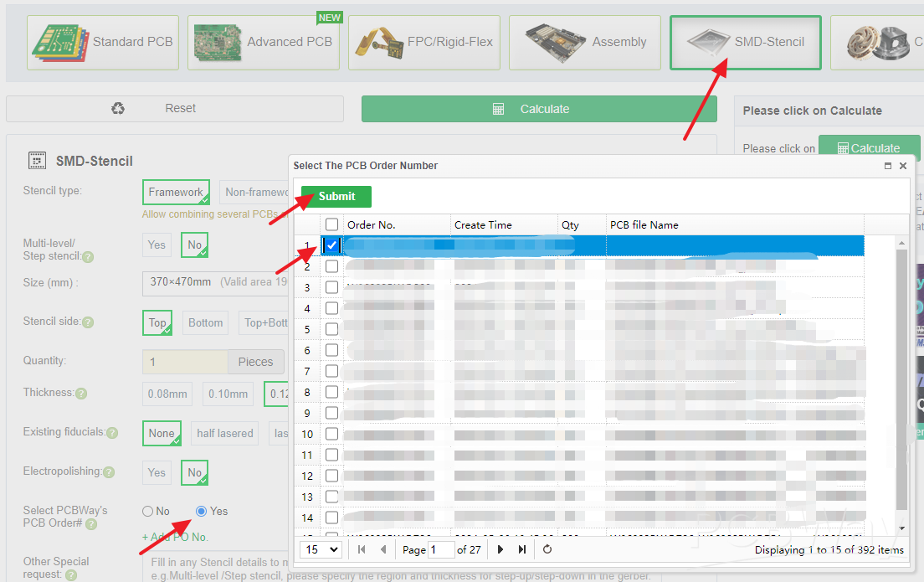Click the order list vertical scrollbar

point(901,377)
